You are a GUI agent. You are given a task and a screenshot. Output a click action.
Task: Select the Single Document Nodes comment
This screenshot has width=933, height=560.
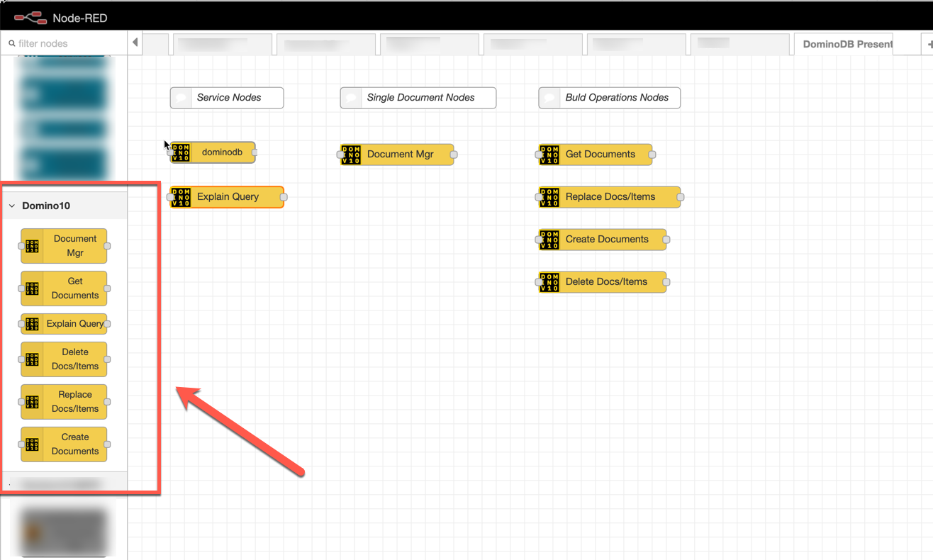click(419, 98)
